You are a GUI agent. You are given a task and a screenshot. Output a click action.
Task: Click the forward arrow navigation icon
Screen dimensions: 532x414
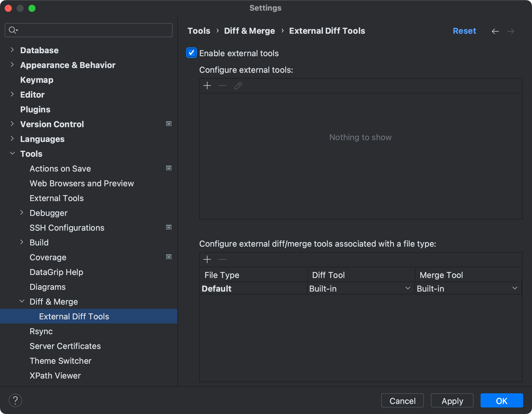(511, 31)
